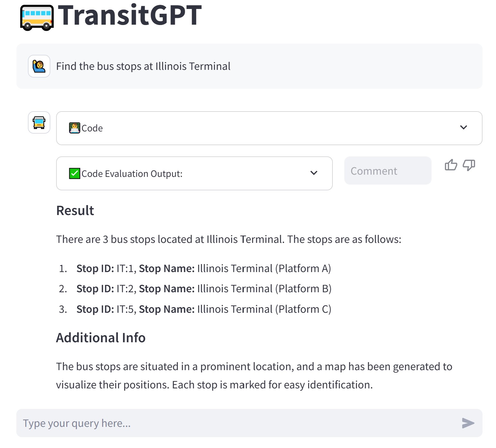496x448 pixels.
Task: Click the assistant bus avatar icon
Action: (39, 122)
